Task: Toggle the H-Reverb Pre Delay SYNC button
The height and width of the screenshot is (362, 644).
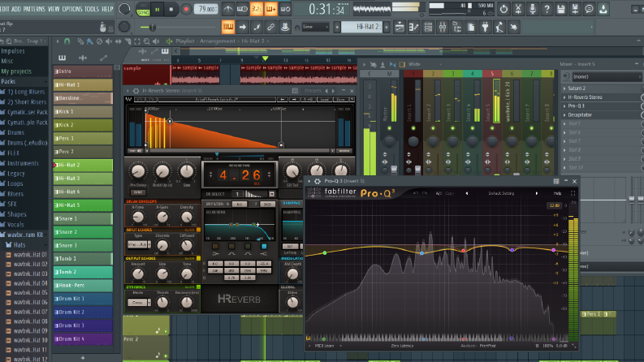Action: [x=137, y=192]
